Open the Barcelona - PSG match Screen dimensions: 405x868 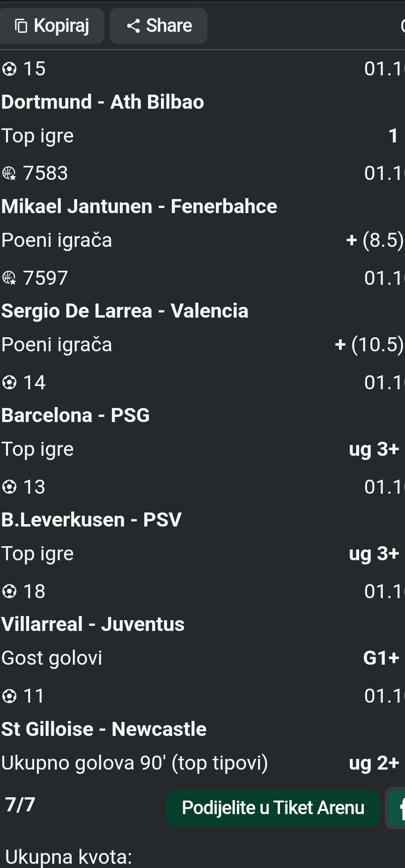pyautogui.click(x=75, y=415)
